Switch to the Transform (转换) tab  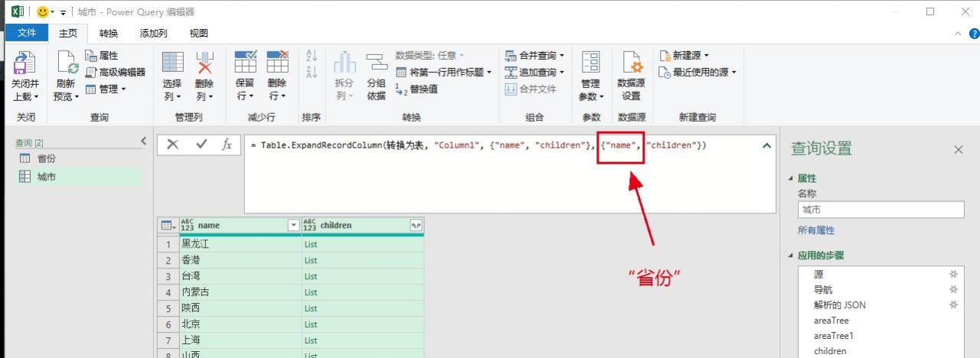(x=109, y=33)
